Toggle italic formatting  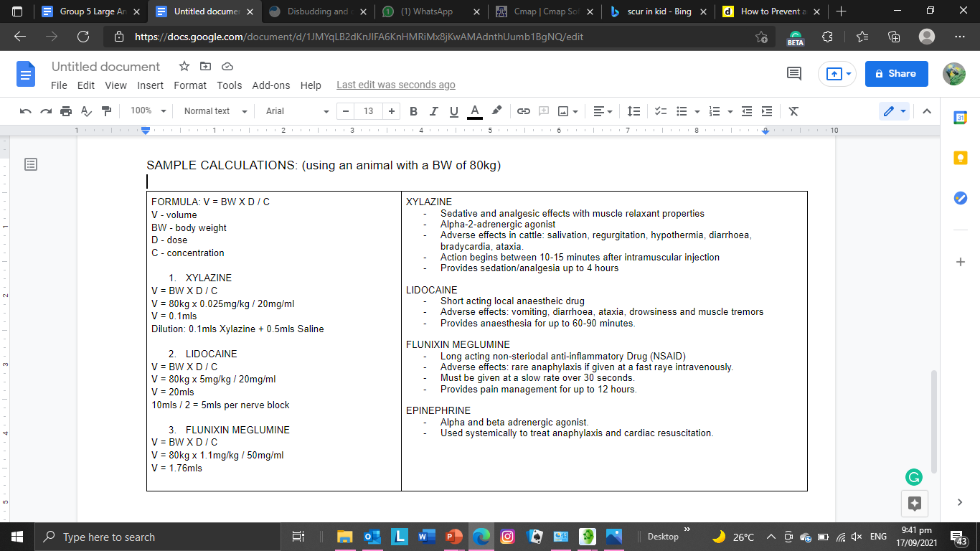pos(433,111)
